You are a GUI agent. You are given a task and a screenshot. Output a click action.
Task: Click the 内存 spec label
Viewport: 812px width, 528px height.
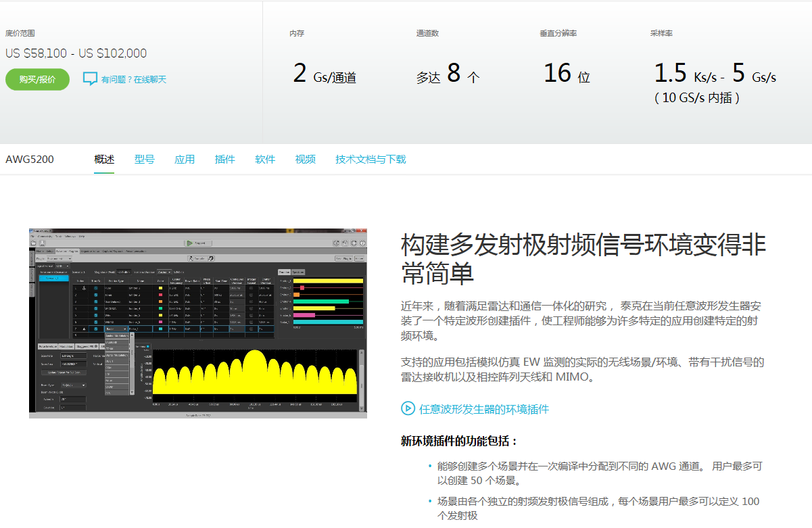pos(297,33)
